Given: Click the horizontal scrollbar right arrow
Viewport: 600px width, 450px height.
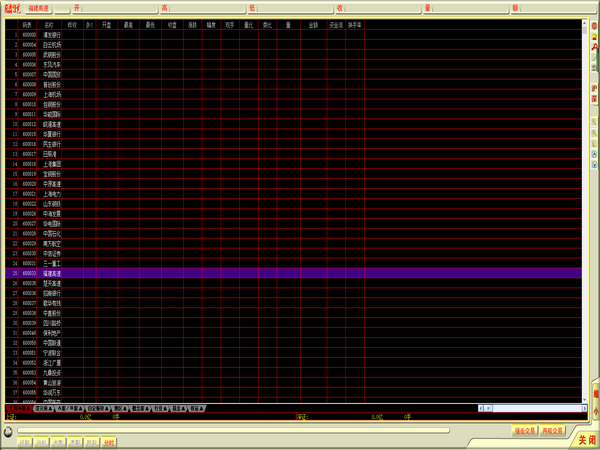Looking at the screenshot, I should (x=584, y=409).
